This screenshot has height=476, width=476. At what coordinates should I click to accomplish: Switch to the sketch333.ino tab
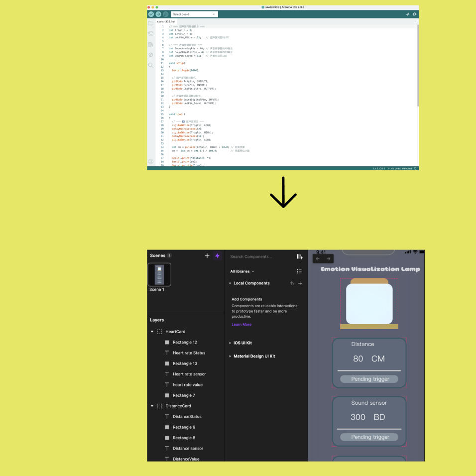point(167,22)
